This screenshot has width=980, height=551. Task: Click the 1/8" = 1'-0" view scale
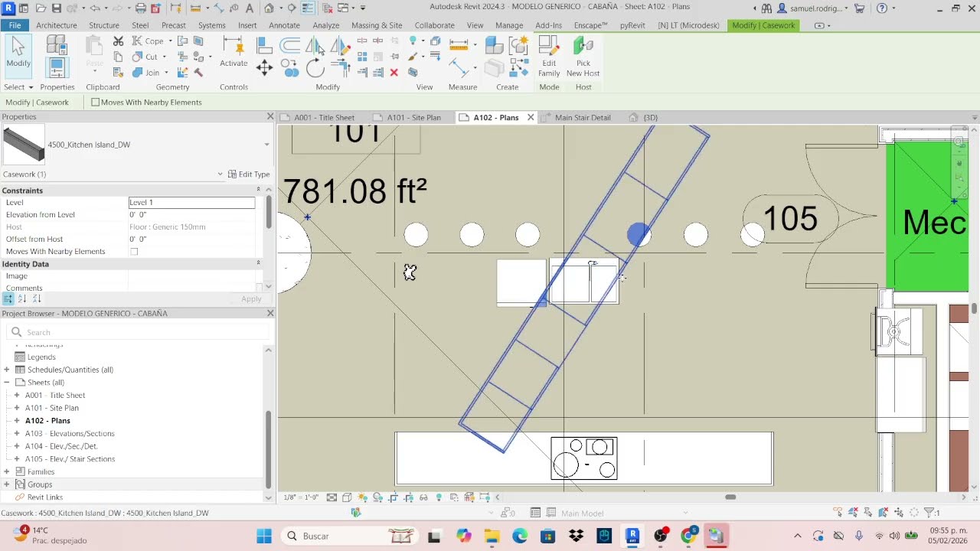[x=301, y=497]
